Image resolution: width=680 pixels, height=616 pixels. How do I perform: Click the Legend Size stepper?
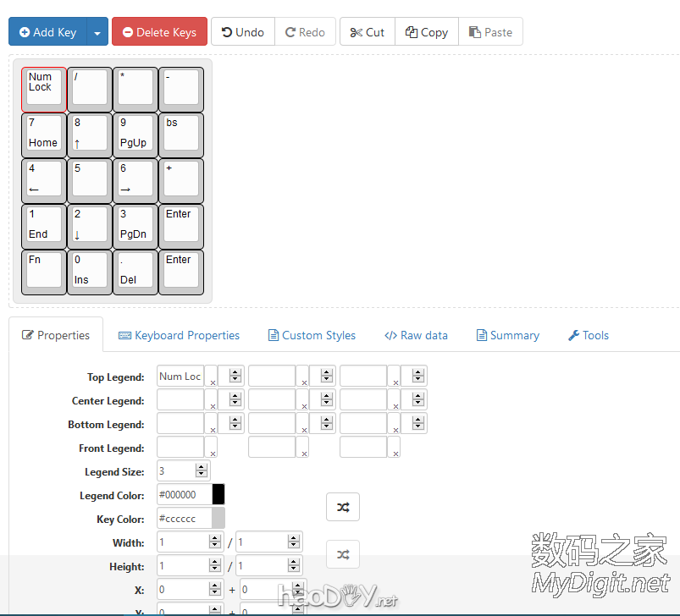pyautogui.click(x=202, y=471)
